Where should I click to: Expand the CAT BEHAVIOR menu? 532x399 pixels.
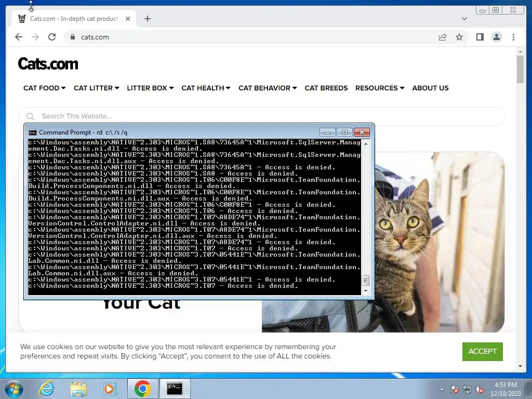(x=268, y=88)
